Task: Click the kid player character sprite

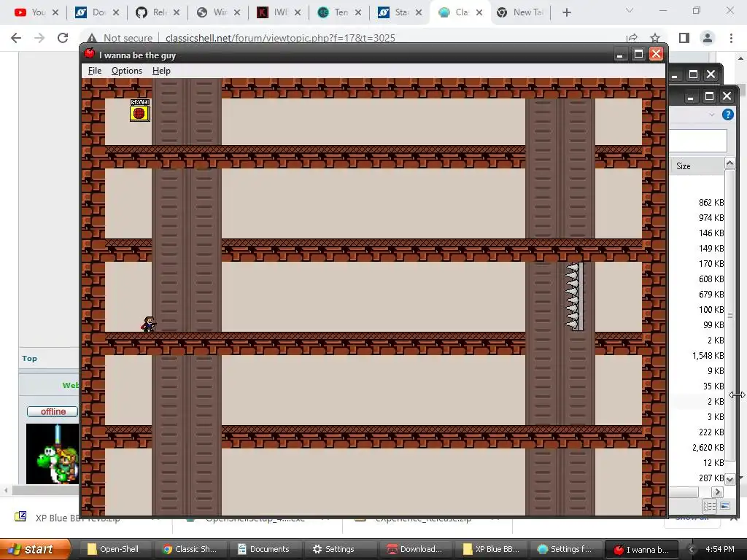Action: coord(149,324)
